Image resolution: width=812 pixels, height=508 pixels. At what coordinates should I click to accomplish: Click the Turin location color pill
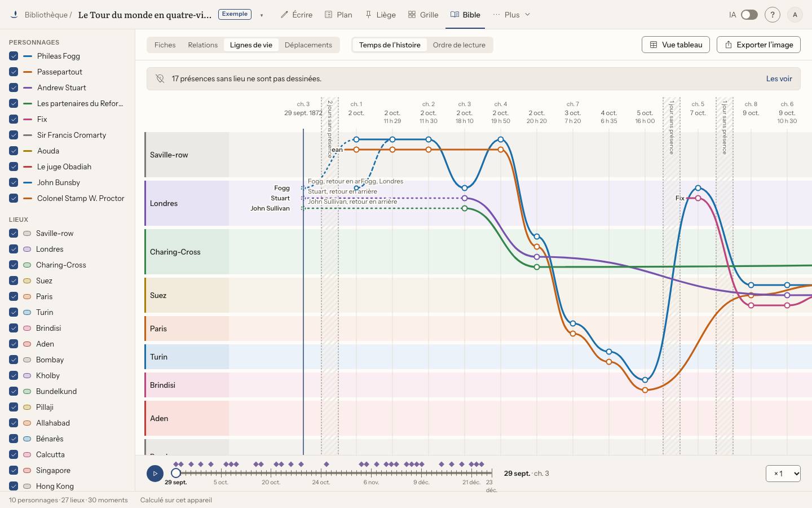(x=27, y=312)
